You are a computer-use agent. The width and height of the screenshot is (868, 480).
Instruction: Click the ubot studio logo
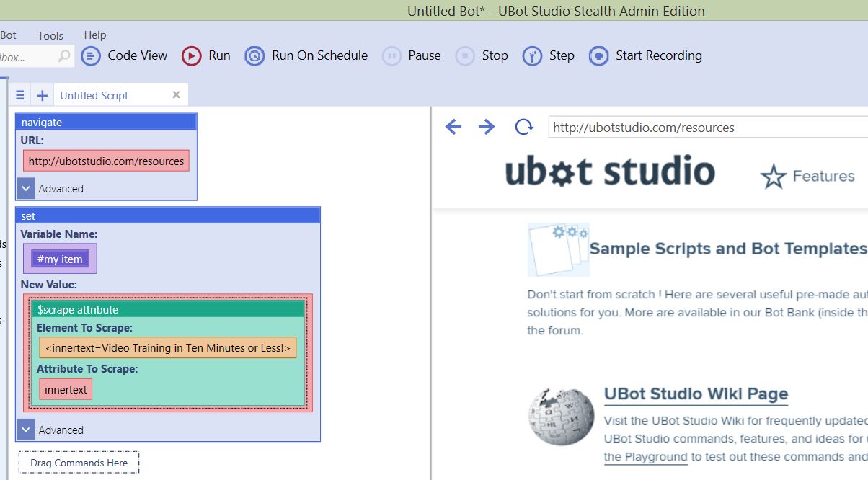pos(610,172)
